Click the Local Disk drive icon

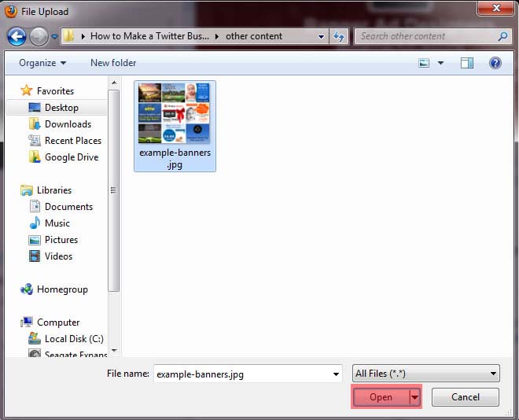pyautogui.click(x=35, y=338)
